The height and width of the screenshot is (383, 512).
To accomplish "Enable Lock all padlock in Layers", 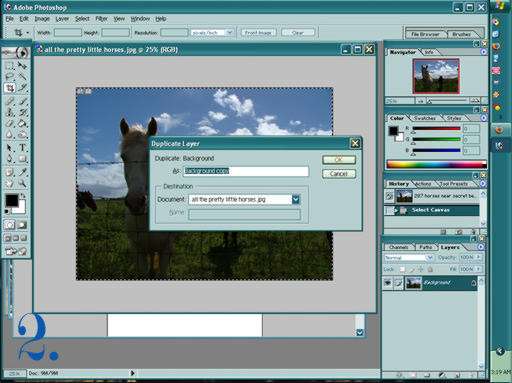I will [x=430, y=269].
